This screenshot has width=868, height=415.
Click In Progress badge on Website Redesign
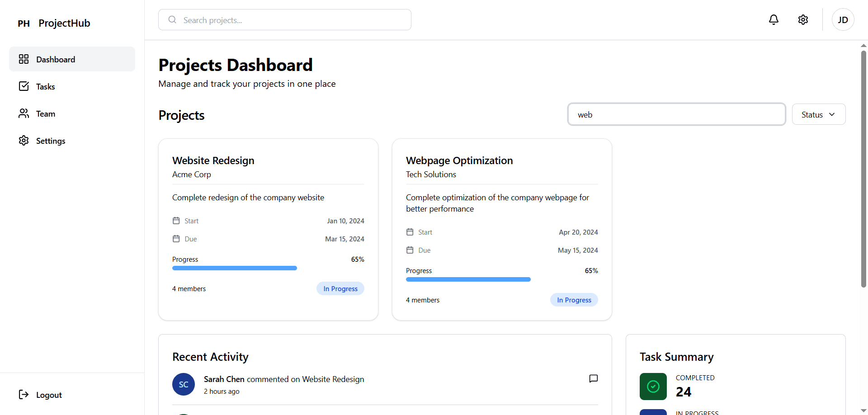tap(340, 288)
